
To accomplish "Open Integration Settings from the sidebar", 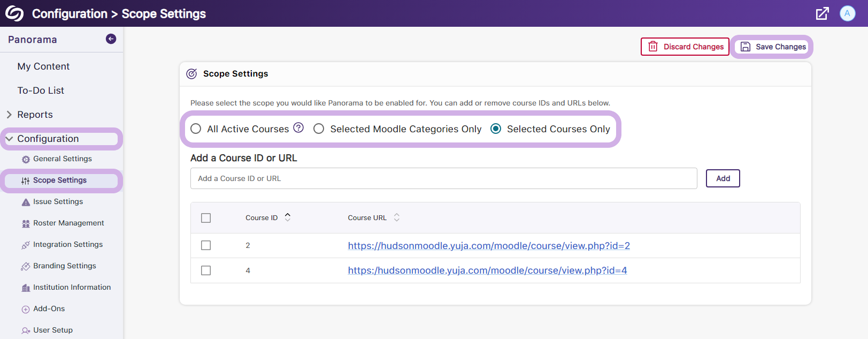I will [67, 245].
